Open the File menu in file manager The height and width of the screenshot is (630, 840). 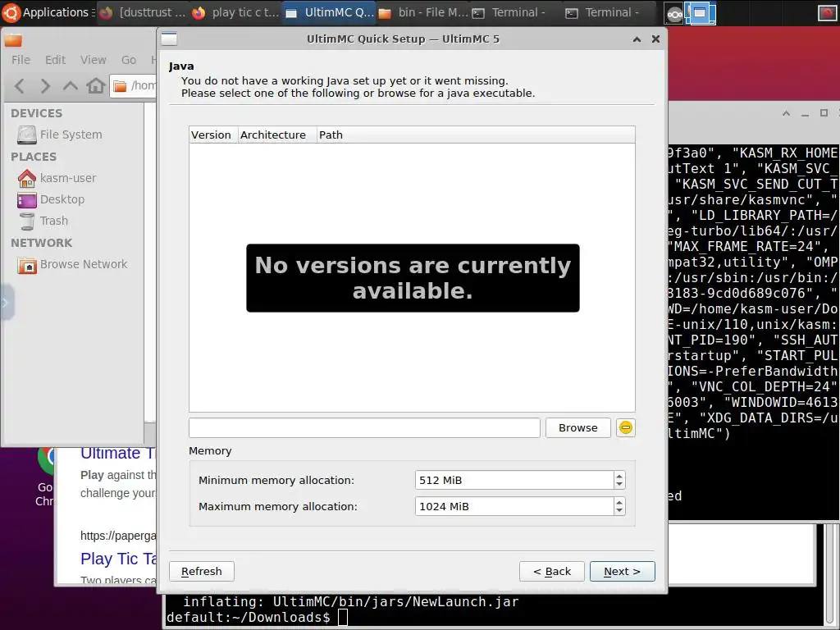21,60
